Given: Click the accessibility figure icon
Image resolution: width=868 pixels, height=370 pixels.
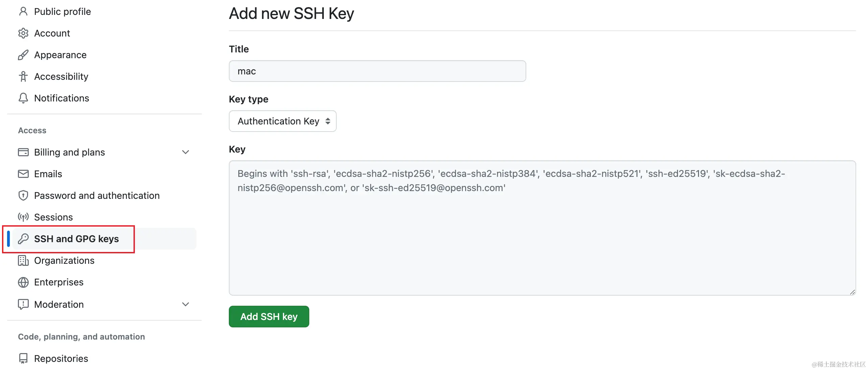Looking at the screenshot, I should click(x=23, y=76).
